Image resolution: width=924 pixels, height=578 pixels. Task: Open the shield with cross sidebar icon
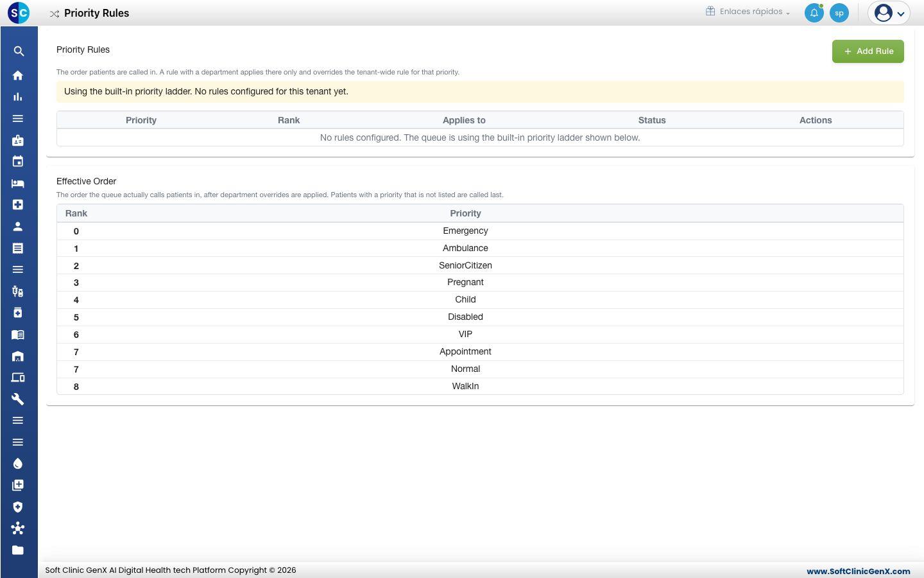click(18, 507)
